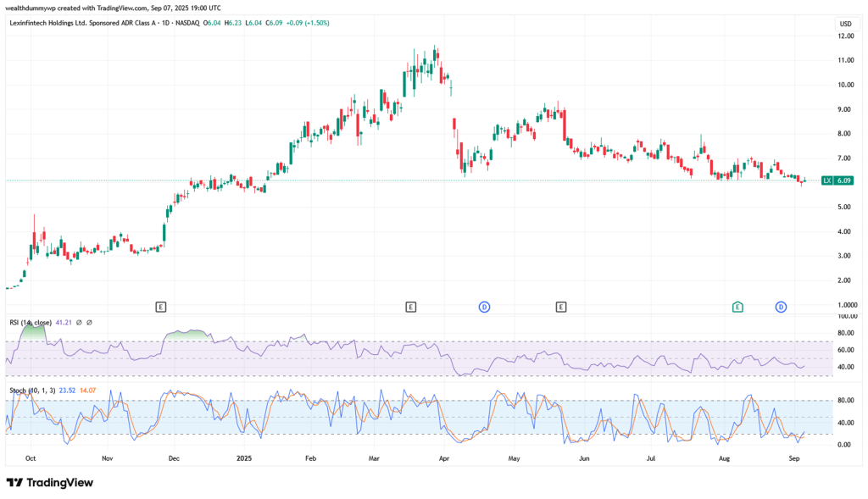Click the NASDAQ exchange label in the legend

(x=187, y=24)
